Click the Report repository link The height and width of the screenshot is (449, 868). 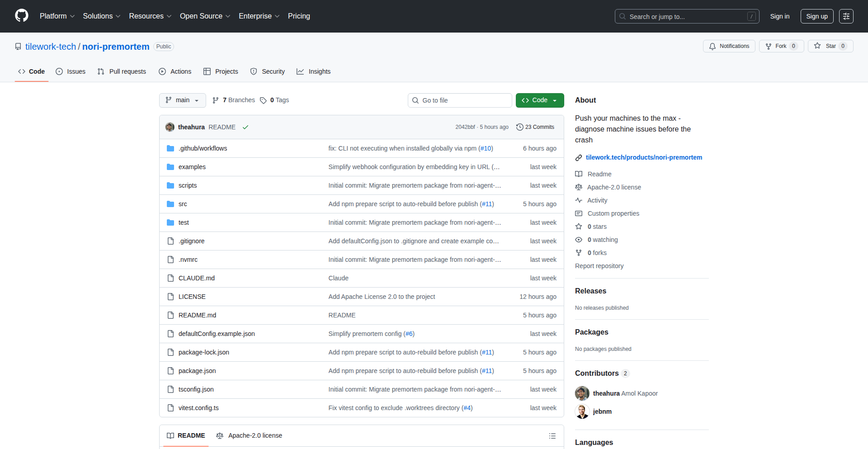[599, 266]
